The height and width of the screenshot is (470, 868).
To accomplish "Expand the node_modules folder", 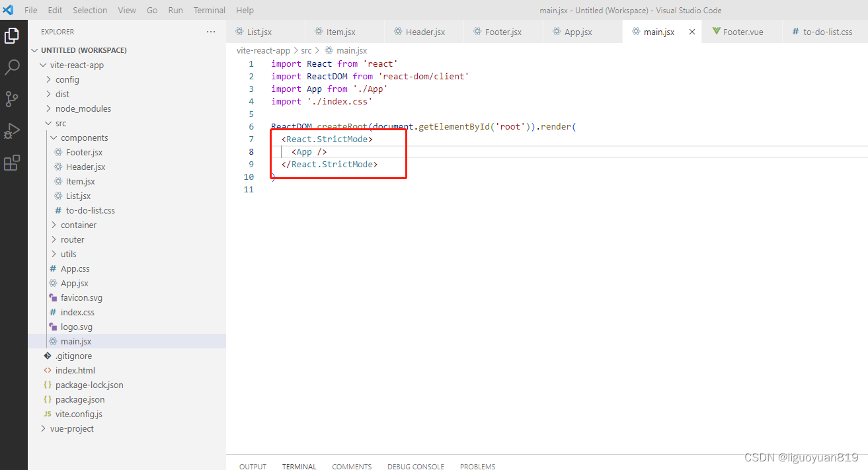I will click(83, 108).
